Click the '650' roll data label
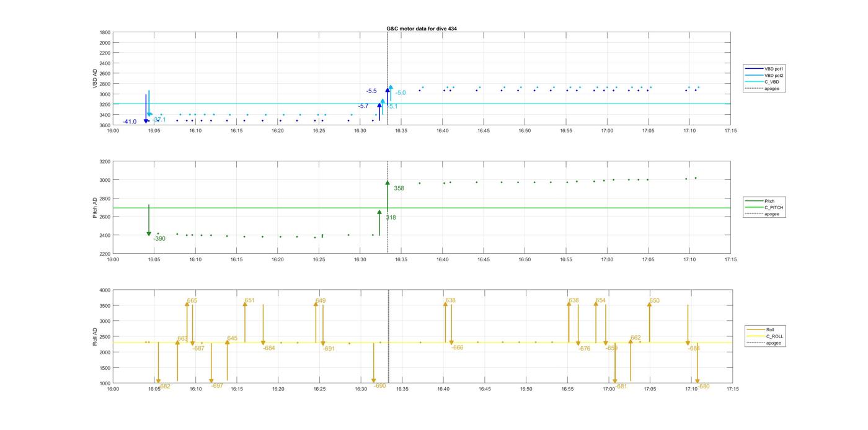This screenshot has width=868, height=430. tap(655, 301)
